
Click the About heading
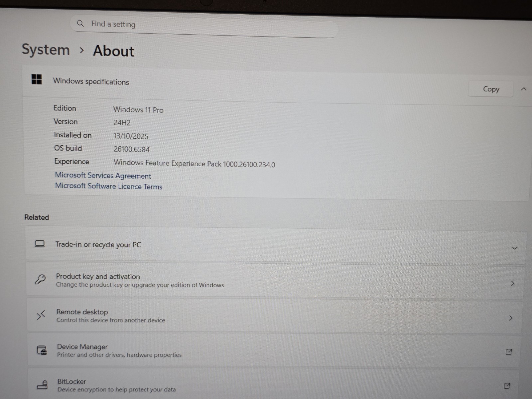point(114,51)
